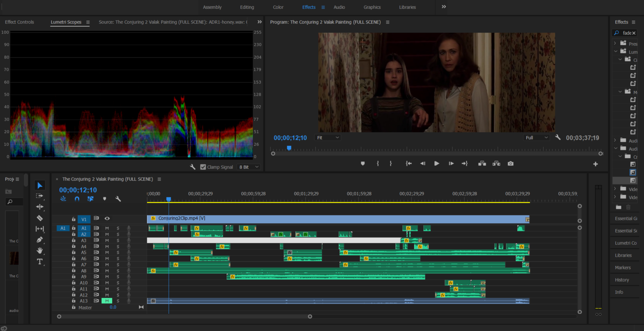Screen dimensions: 644x331
Task: Select the Selection tool arrow
Action: (40, 185)
